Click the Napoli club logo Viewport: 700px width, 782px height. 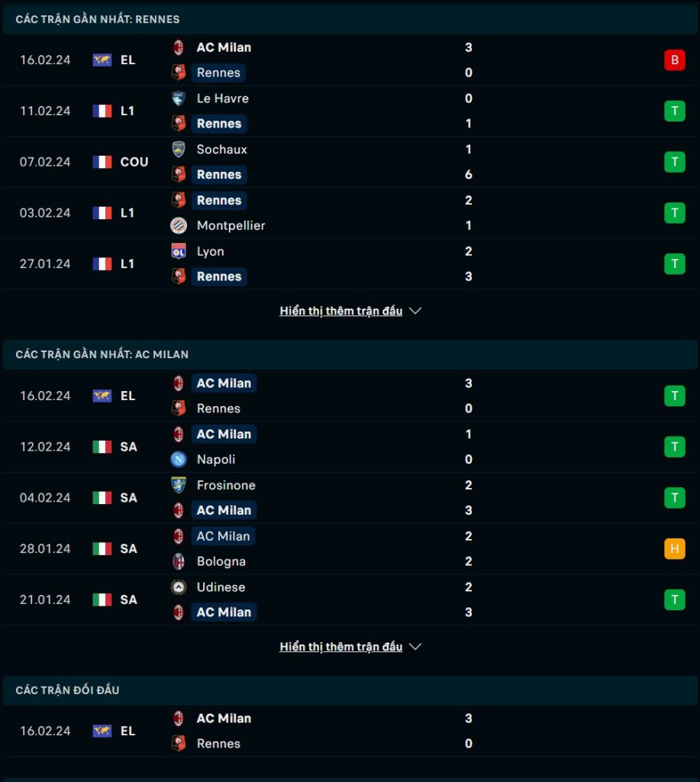179,459
